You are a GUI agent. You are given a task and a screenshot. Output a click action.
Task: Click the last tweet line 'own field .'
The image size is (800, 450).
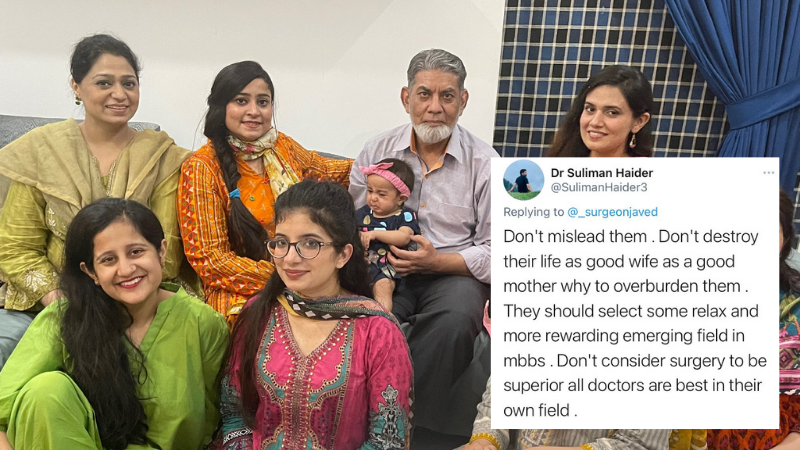540,410
